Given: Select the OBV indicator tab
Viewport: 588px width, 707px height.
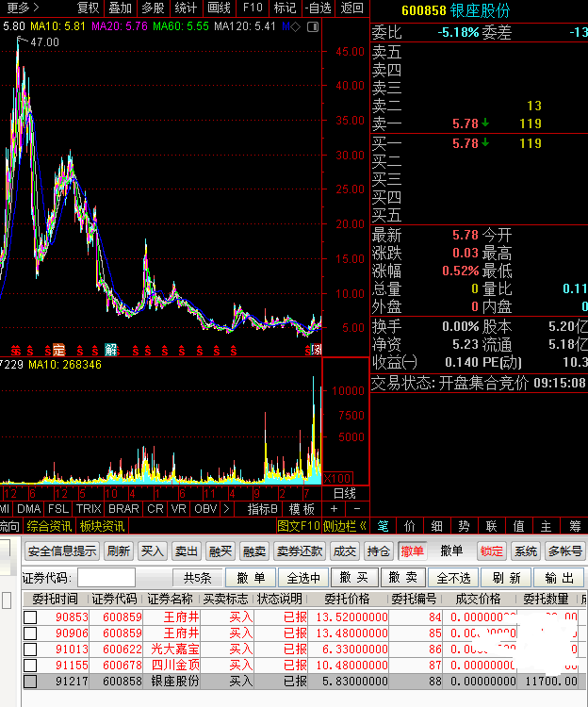Looking at the screenshot, I should tap(206, 509).
